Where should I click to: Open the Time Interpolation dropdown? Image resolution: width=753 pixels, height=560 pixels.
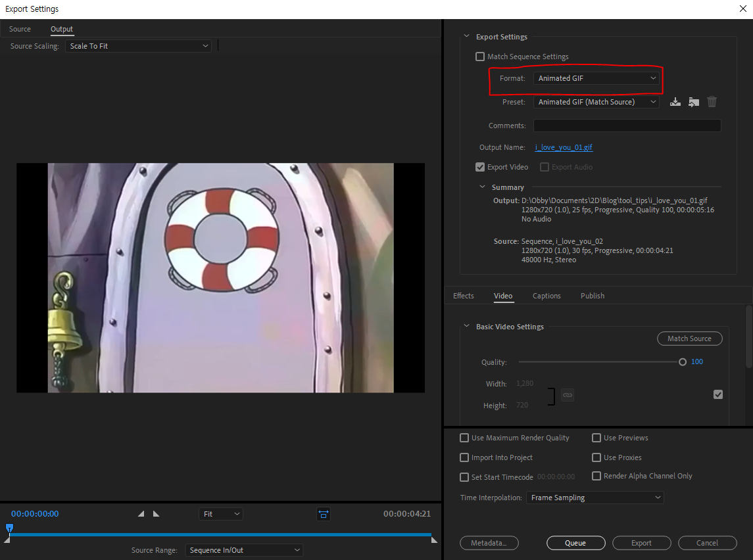coord(595,498)
